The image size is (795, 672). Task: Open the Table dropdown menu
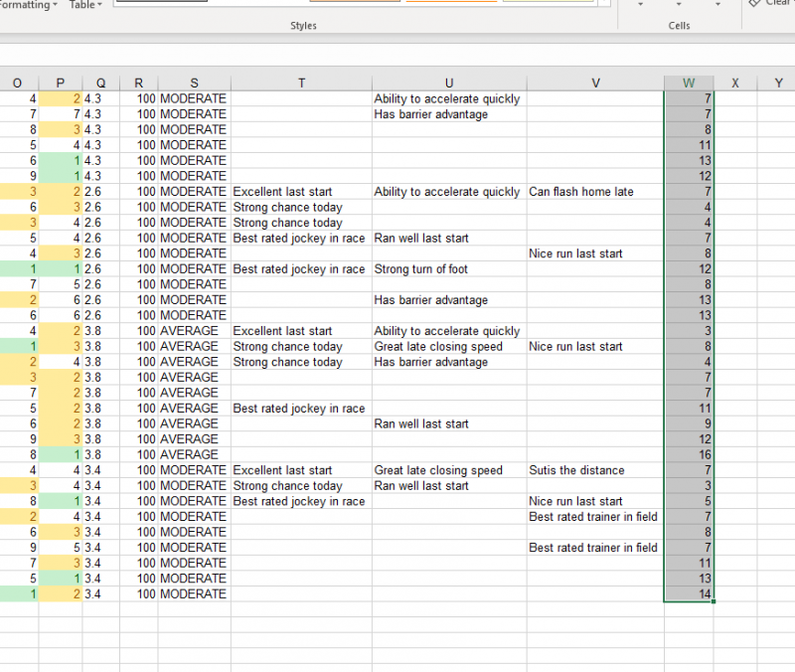click(101, 5)
